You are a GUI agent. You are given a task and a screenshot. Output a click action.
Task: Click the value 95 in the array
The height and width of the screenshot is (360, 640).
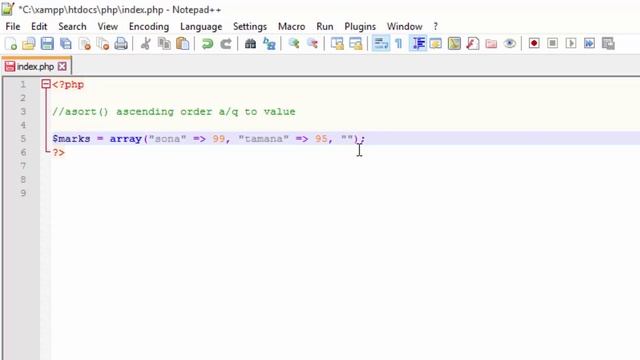click(321, 139)
